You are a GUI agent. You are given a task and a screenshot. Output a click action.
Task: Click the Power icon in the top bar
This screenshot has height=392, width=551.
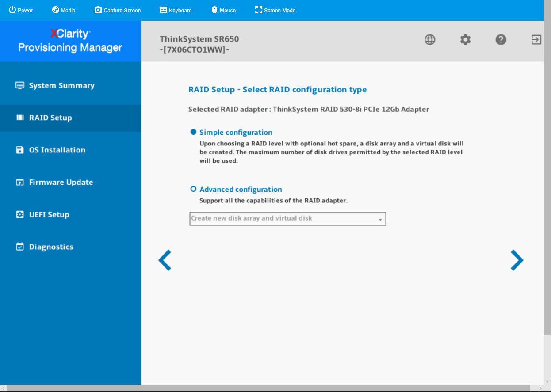[12, 10]
